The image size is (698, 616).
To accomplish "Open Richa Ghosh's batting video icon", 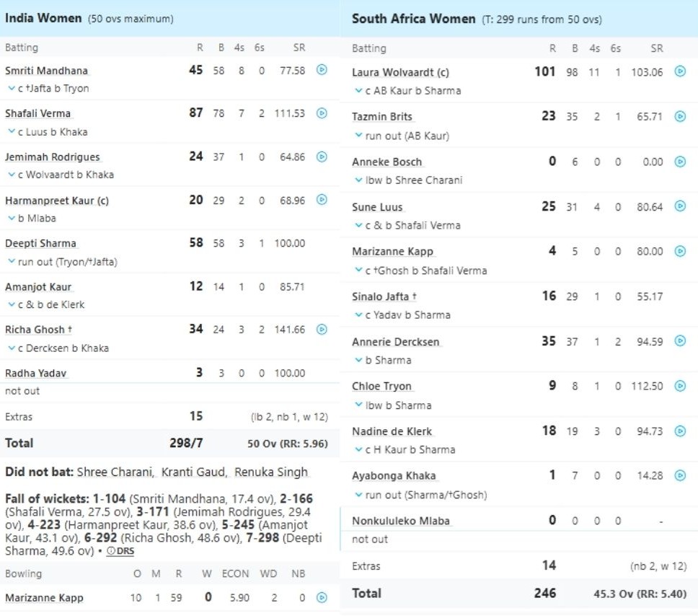I will tap(322, 330).
